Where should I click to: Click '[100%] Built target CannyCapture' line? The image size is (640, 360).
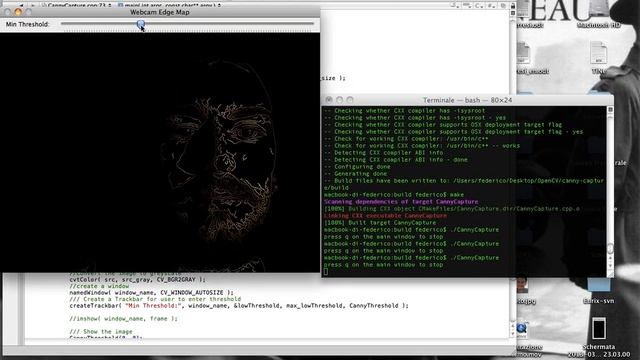pyautogui.click(x=380, y=223)
